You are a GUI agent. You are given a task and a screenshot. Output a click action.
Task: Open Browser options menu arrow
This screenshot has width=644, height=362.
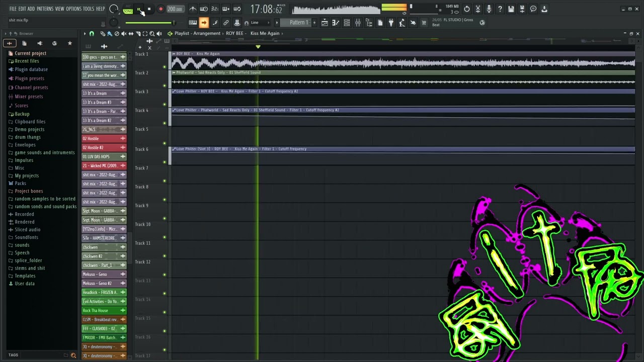coord(7,34)
